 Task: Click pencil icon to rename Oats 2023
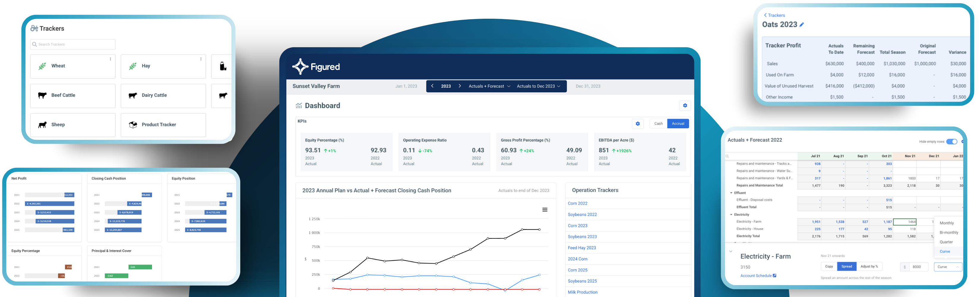[x=802, y=25]
